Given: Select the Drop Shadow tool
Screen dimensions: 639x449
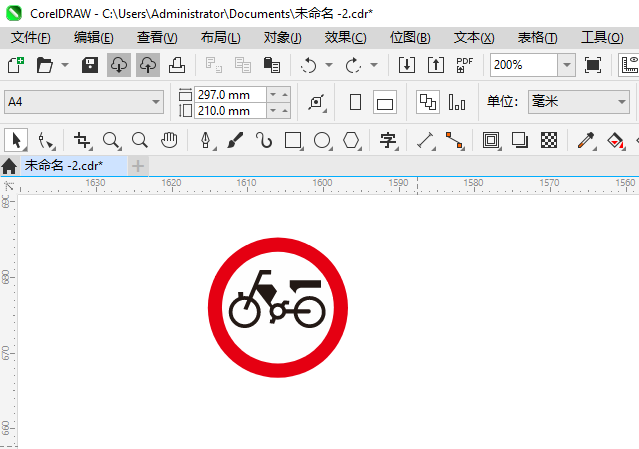Looking at the screenshot, I should pos(520,141).
